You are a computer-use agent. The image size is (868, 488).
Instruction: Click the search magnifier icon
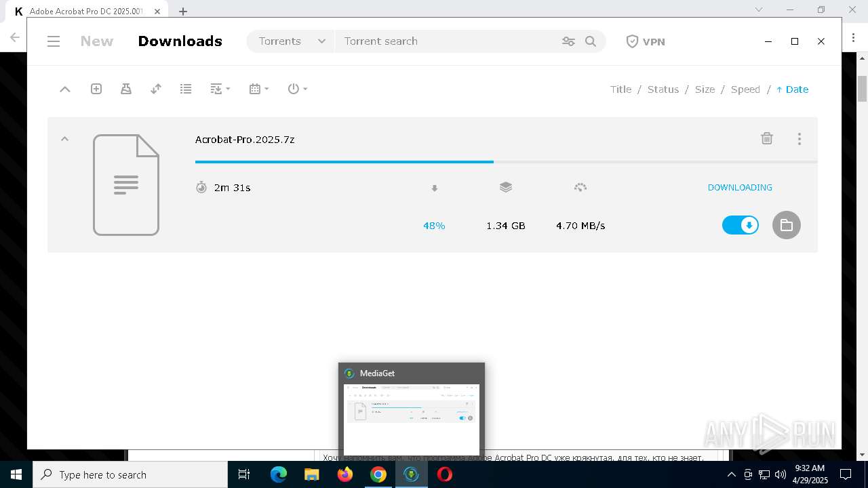tap(591, 41)
